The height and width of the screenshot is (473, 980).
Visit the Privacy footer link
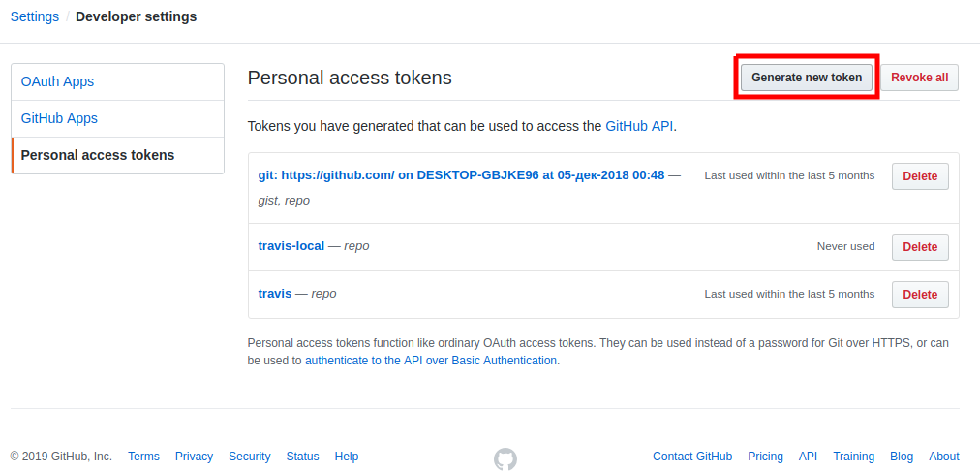194,457
